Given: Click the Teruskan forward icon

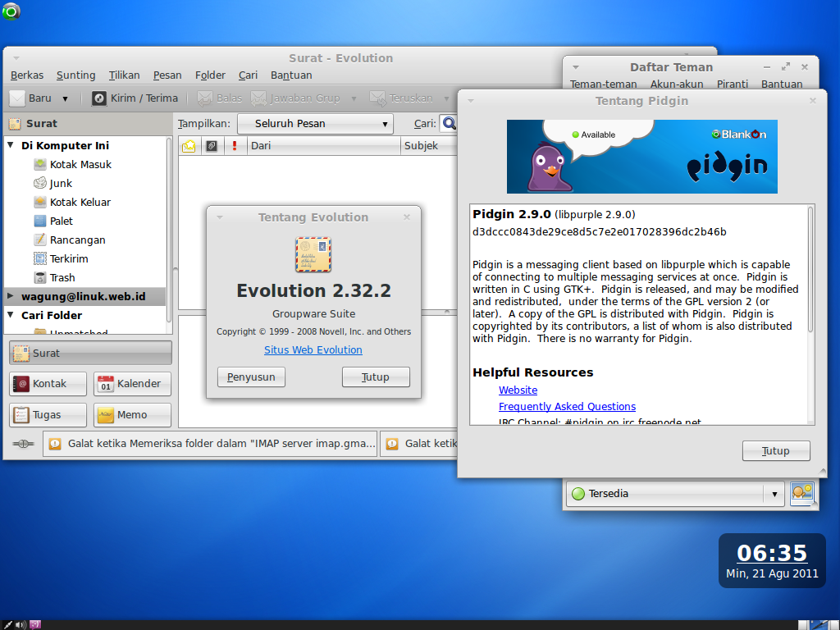Looking at the screenshot, I should (377, 98).
